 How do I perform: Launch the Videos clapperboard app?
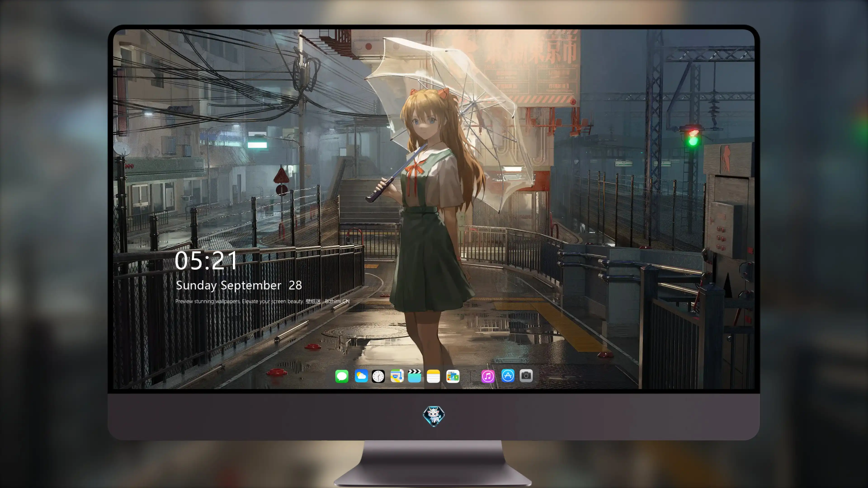[415, 376]
